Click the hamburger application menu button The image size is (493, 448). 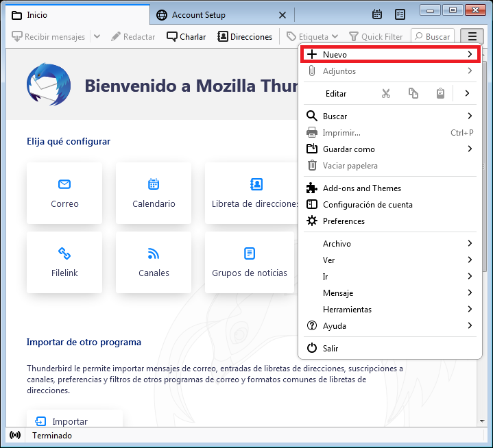coord(472,36)
